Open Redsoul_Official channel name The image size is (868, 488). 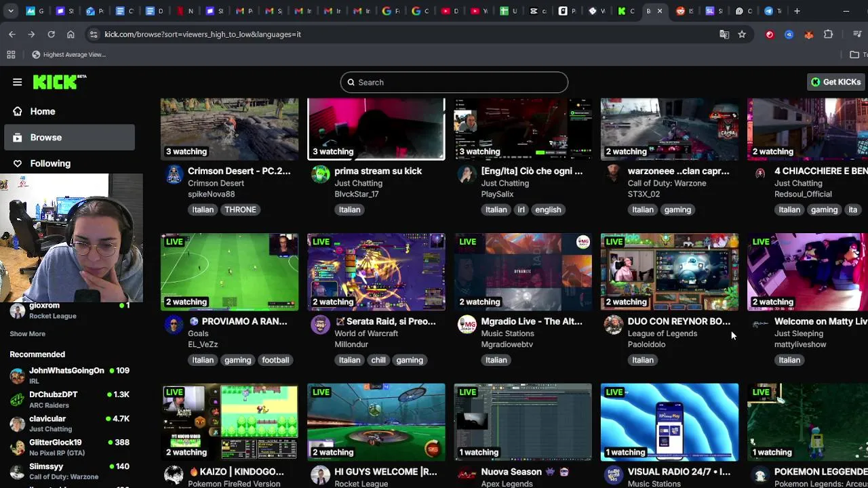pyautogui.click(x=803, y=194)
